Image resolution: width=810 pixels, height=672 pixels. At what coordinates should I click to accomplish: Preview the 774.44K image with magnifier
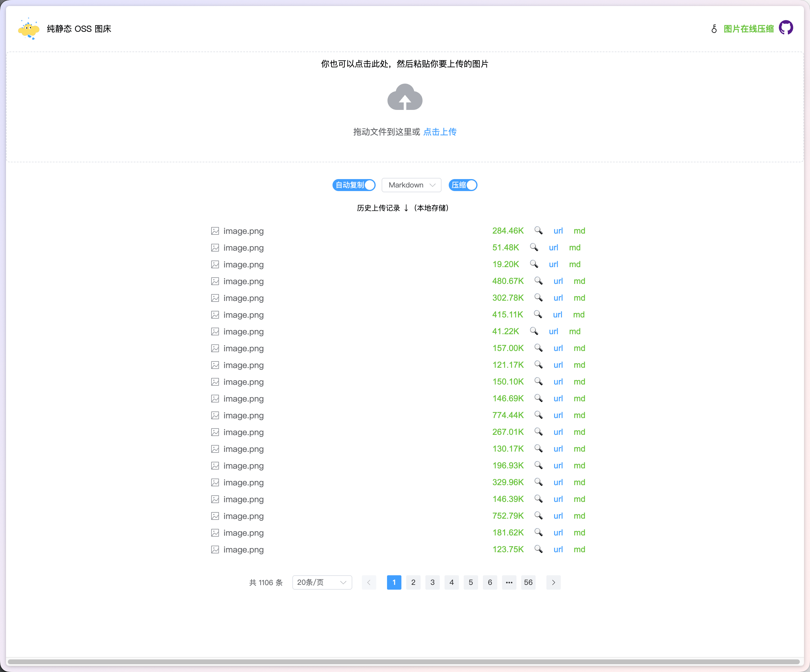click(x=539, y=415)
